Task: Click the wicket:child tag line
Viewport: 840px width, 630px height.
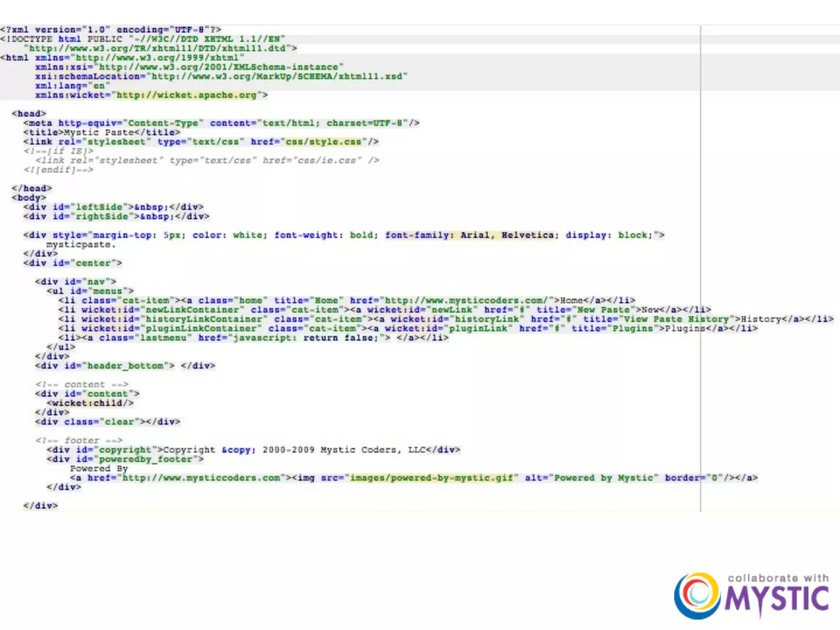Action: click(x=90, y=403)
